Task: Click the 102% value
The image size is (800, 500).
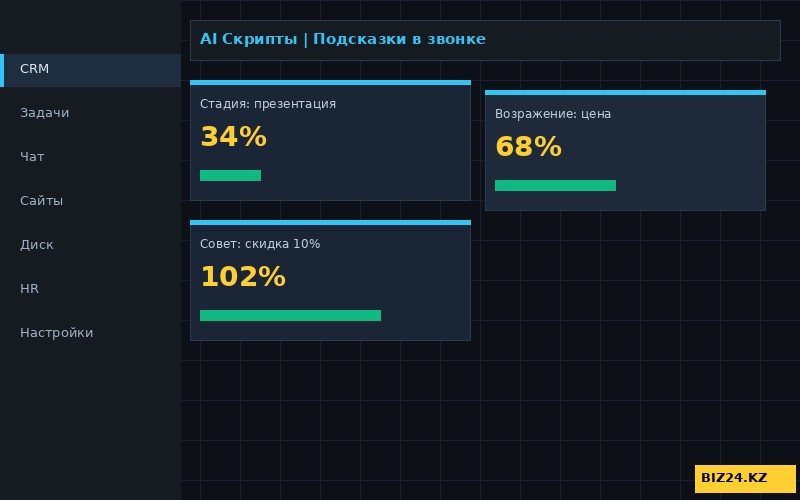Action: coord(243,277)
